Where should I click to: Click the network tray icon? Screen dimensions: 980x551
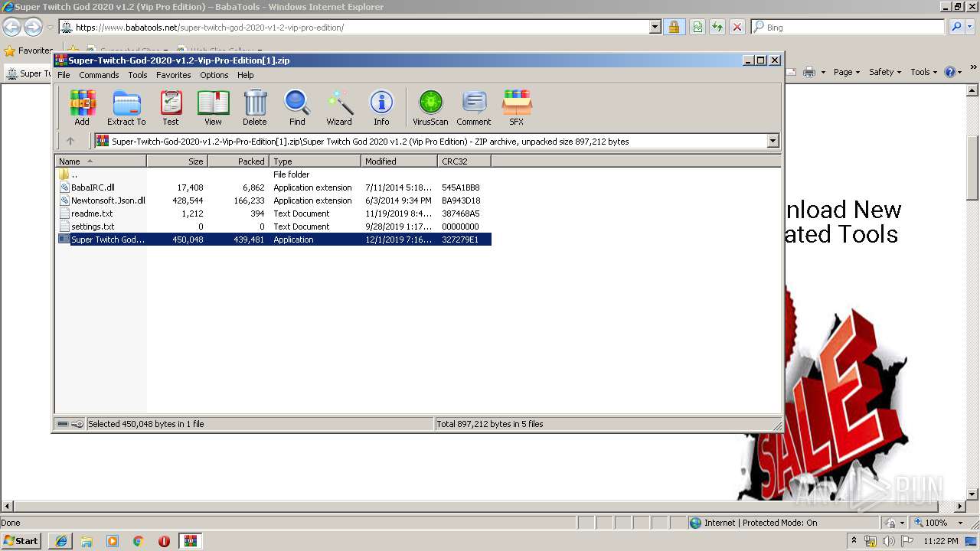[870, 541]
